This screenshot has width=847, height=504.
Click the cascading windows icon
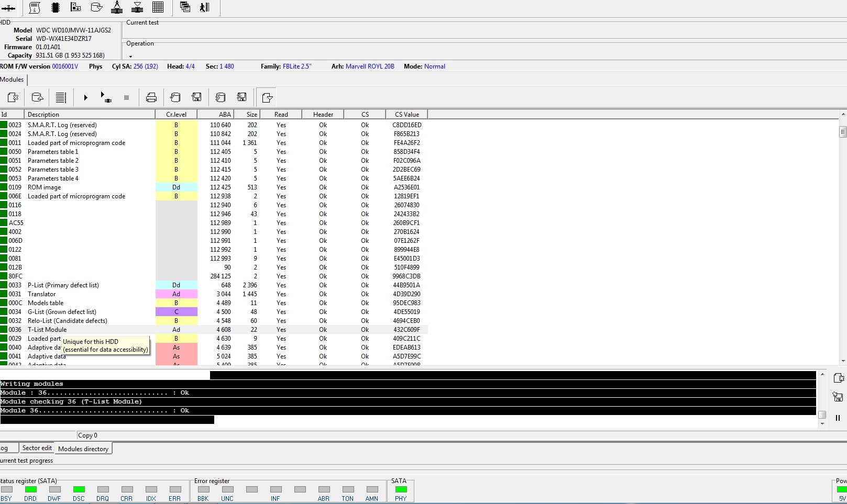pyautogui.click(x=185, y=7)
